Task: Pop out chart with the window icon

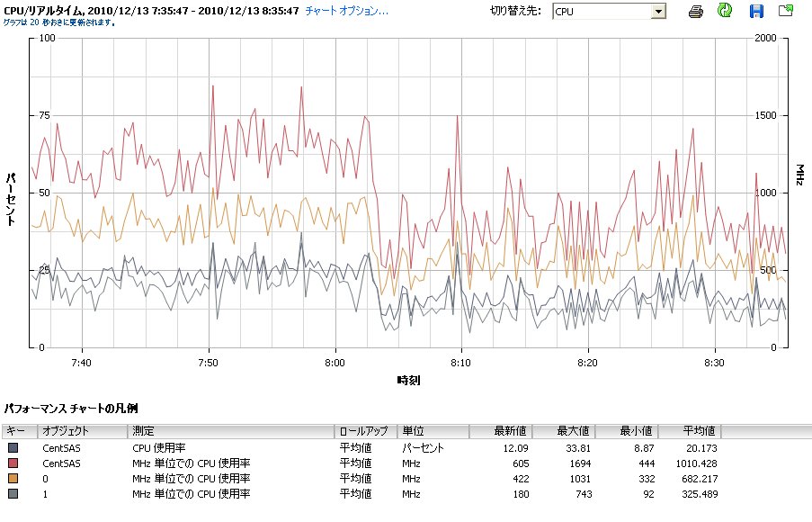Action: [x=786, y=12]
